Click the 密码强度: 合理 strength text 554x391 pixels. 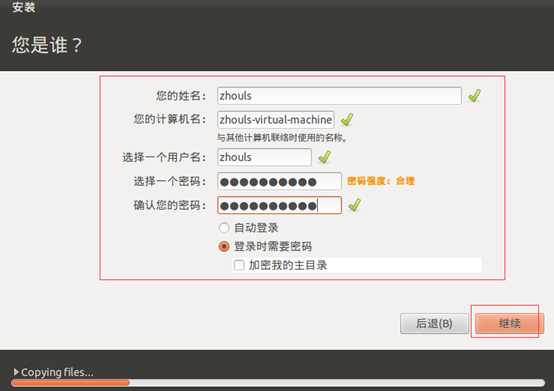(381, 181)
